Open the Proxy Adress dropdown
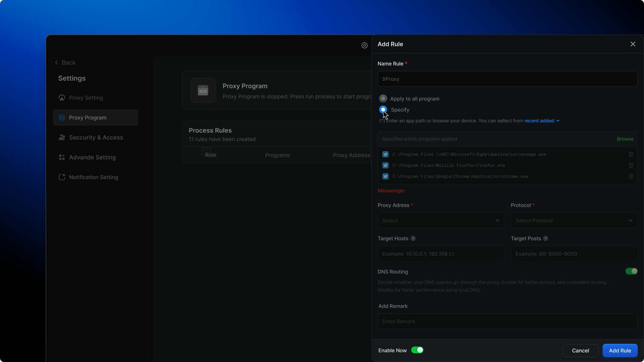Screen dimensions: 644x362 (440, 221)
